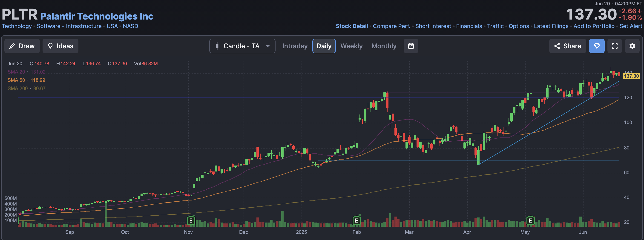
Task: Open Options page
Action: (519, 26)
